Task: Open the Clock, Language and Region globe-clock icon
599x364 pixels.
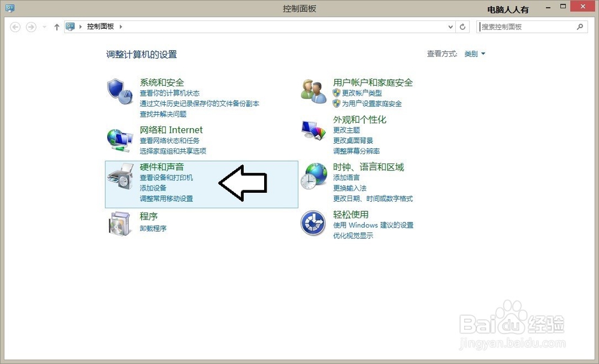Action: click(x=313, y=176)
